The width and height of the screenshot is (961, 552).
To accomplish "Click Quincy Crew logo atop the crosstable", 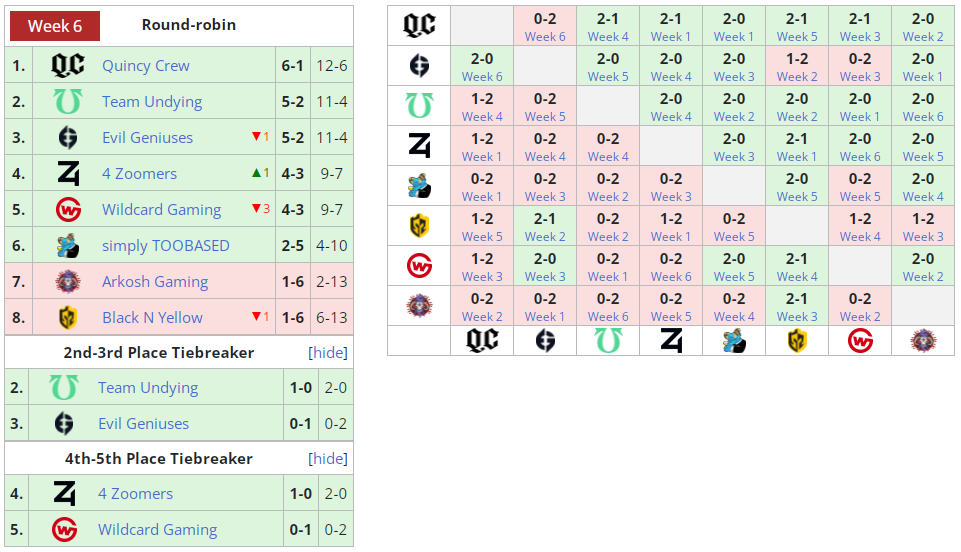I will (x=419, y=25).
